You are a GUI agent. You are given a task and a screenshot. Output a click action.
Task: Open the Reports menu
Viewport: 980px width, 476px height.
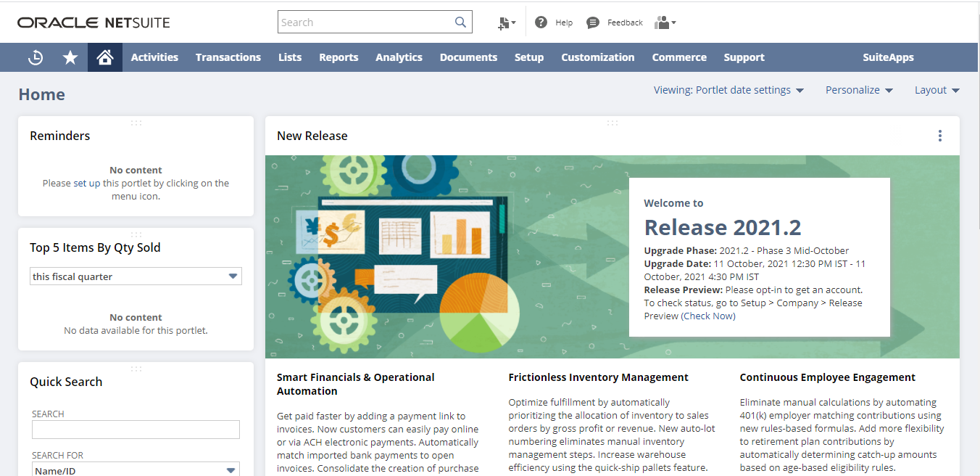coord(339,57)
